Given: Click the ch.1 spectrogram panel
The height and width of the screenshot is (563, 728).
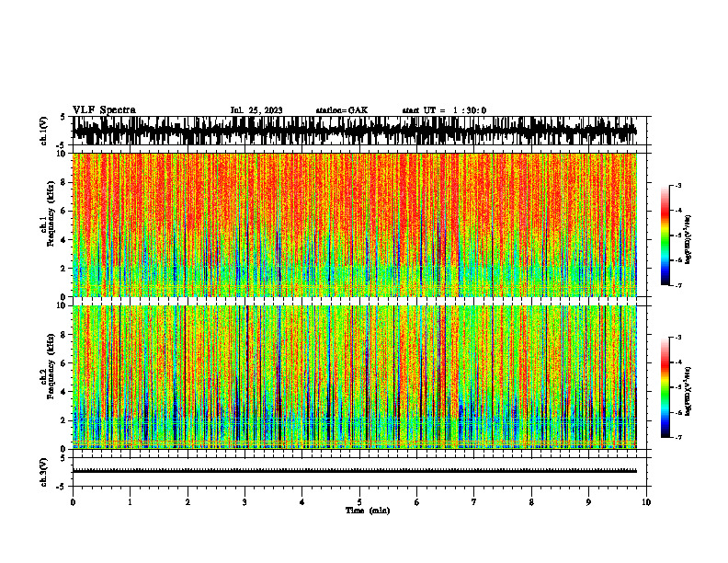Looking at the screenshot, I should (x=354, y=224).
